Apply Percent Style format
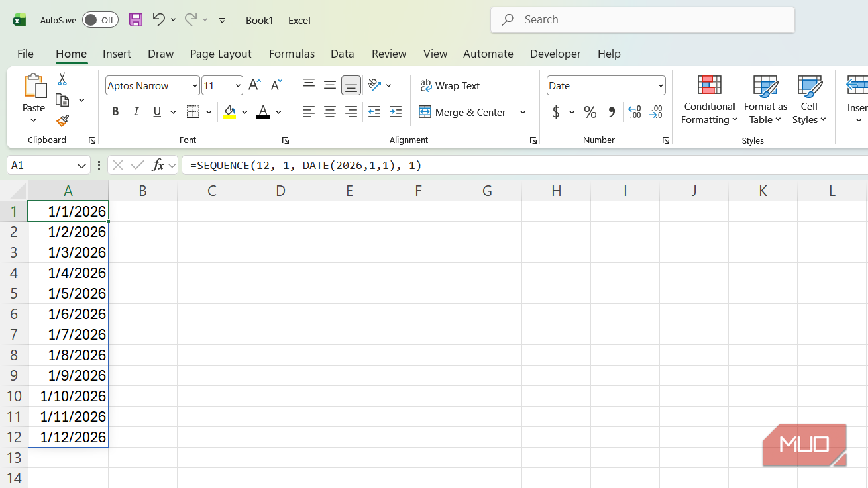 [590, 112]
